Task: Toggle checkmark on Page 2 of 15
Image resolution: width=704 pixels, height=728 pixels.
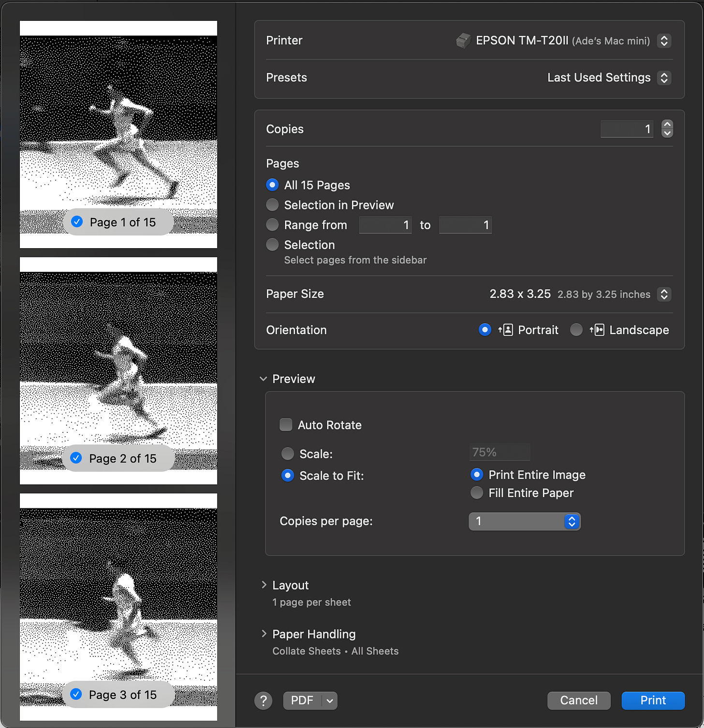Action: tap(76, 458)
